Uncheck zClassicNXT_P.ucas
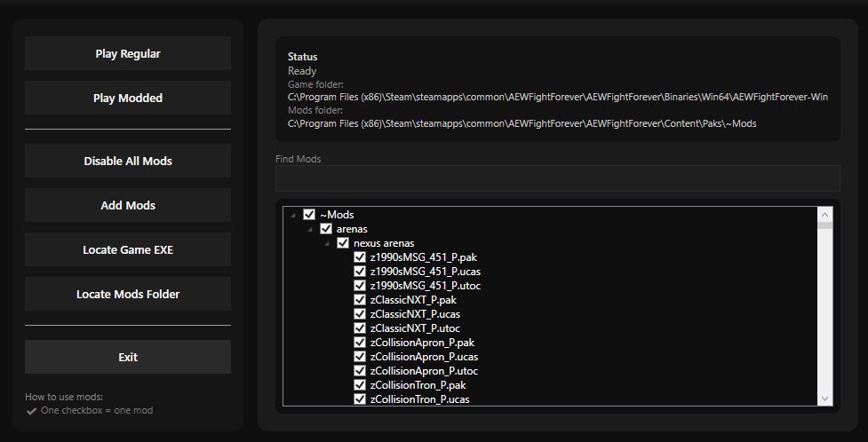 coord(360,313)
